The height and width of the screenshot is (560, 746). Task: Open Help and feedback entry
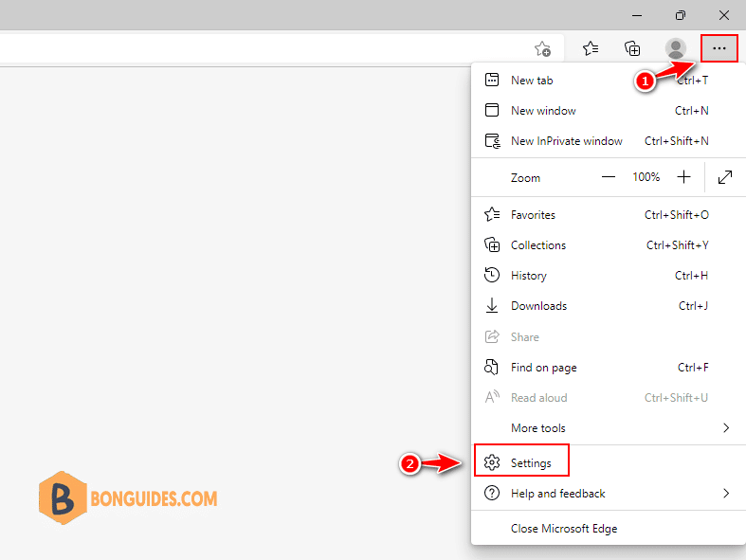608,494
